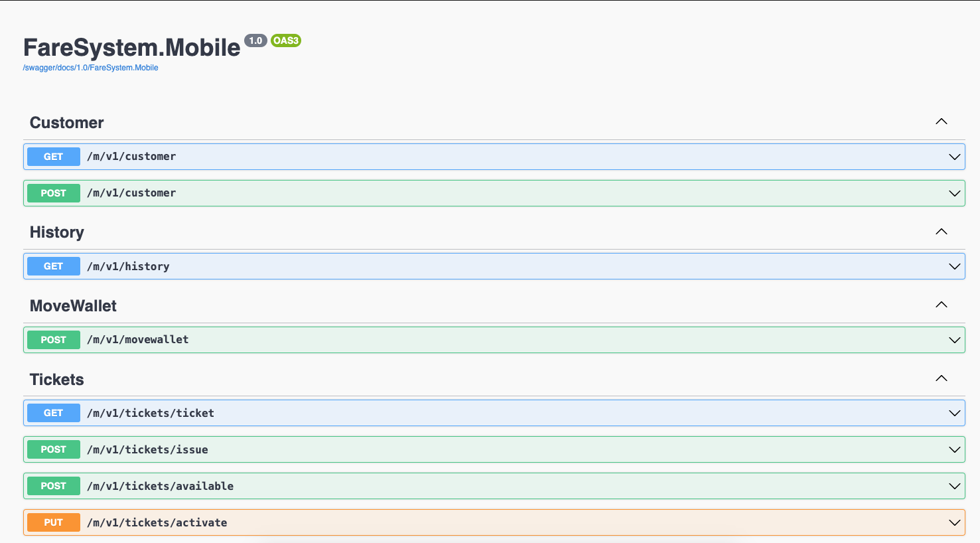Expand the /m/v1/history endpoint details

click(x=954, y=266)
